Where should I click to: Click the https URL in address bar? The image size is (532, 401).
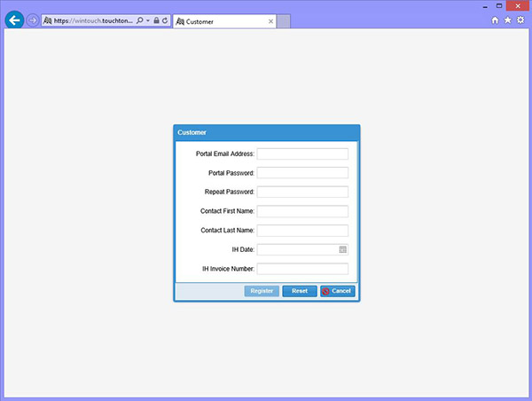click(93, 20)
